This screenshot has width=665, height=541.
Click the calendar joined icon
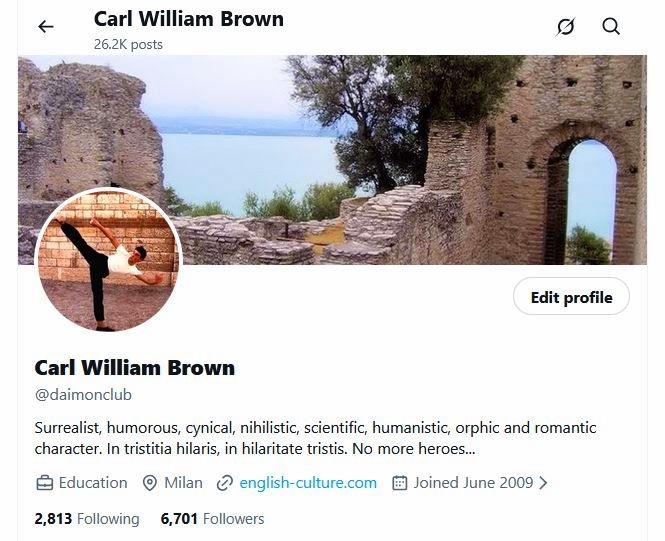tap(400, 483)
